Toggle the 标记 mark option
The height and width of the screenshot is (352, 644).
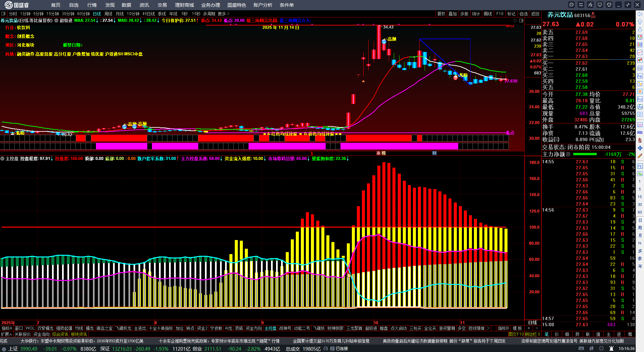pos(511,14)
